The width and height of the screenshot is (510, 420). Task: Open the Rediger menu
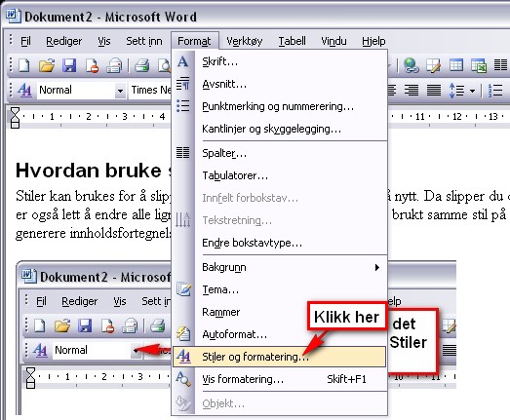[63, 41]
